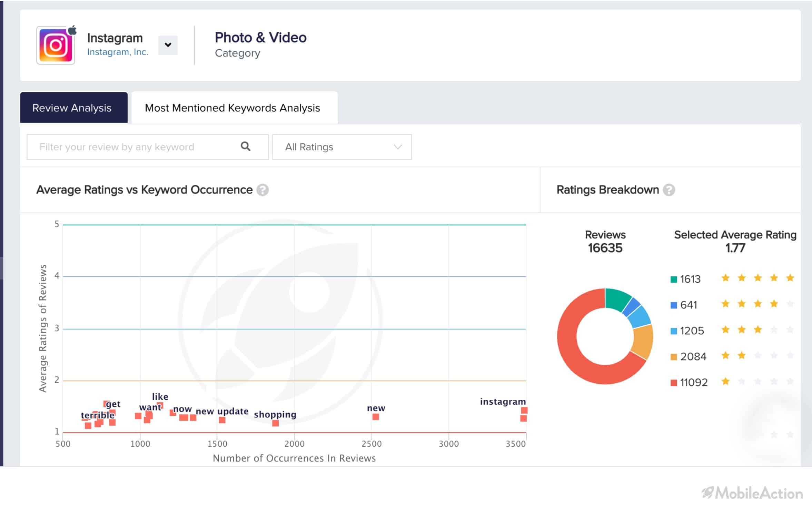
Task: Toggle the orange 2084 legend swatch
Action: [673, 357]
